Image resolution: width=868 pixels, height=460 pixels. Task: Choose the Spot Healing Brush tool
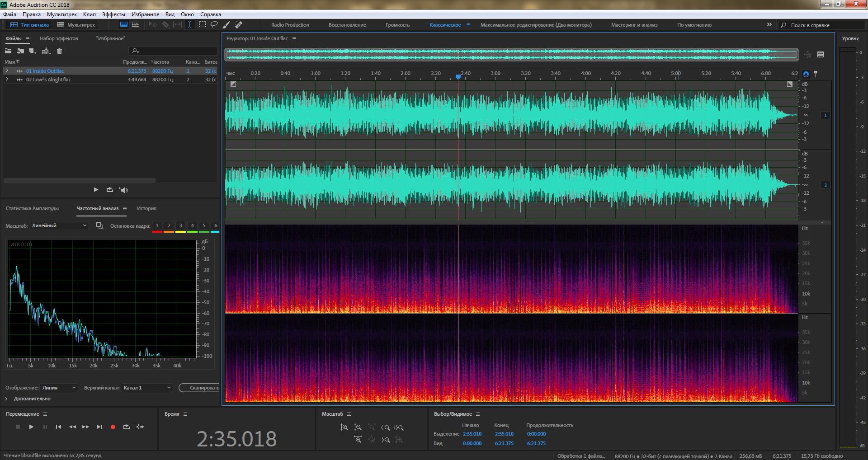pyautogui.click(x=239, y=25)
